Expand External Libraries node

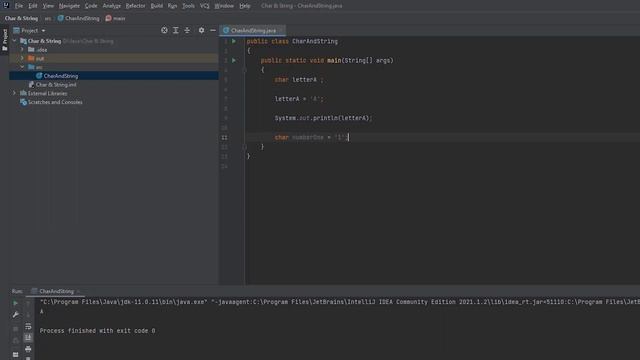pyautogui.click(x=15, y=93)
